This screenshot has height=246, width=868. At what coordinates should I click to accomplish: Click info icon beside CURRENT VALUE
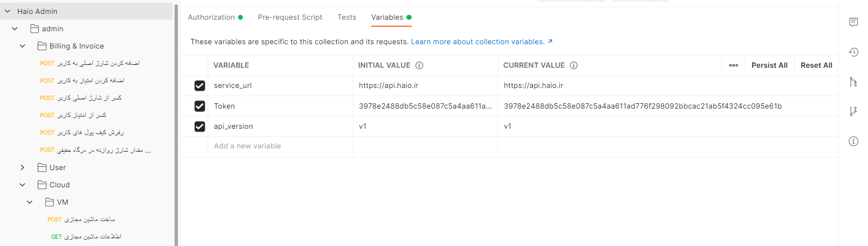click(574, 65)
